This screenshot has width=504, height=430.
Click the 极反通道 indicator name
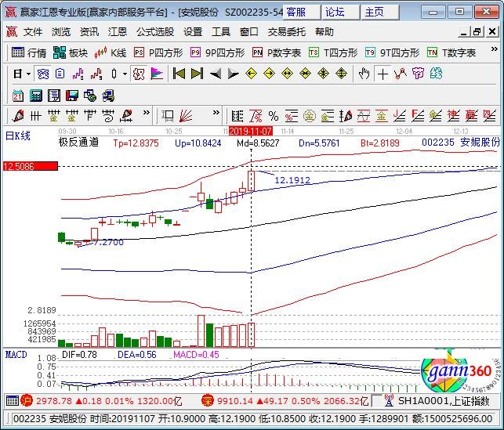point(78,142)
